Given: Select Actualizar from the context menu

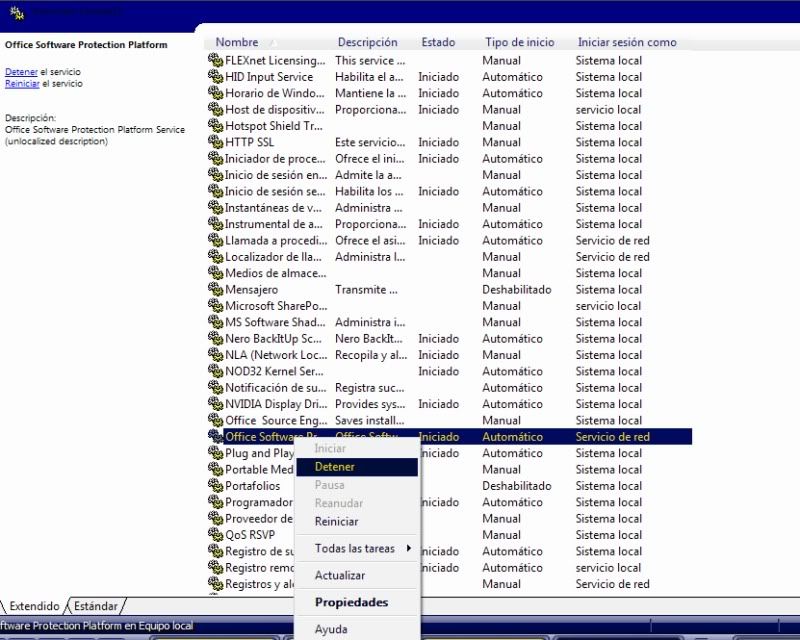Looking at the screenshot, I should (x=357, y=575).
